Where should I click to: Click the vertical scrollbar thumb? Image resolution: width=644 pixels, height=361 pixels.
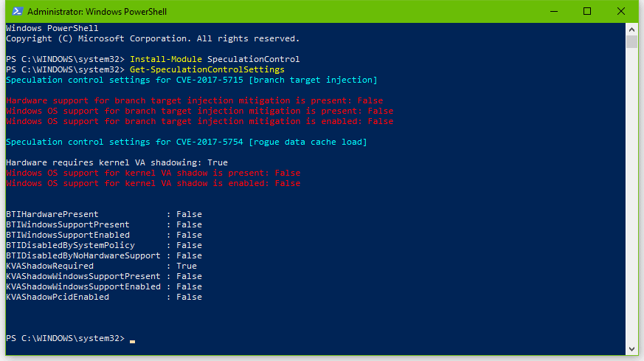click(x=631, y=41)
